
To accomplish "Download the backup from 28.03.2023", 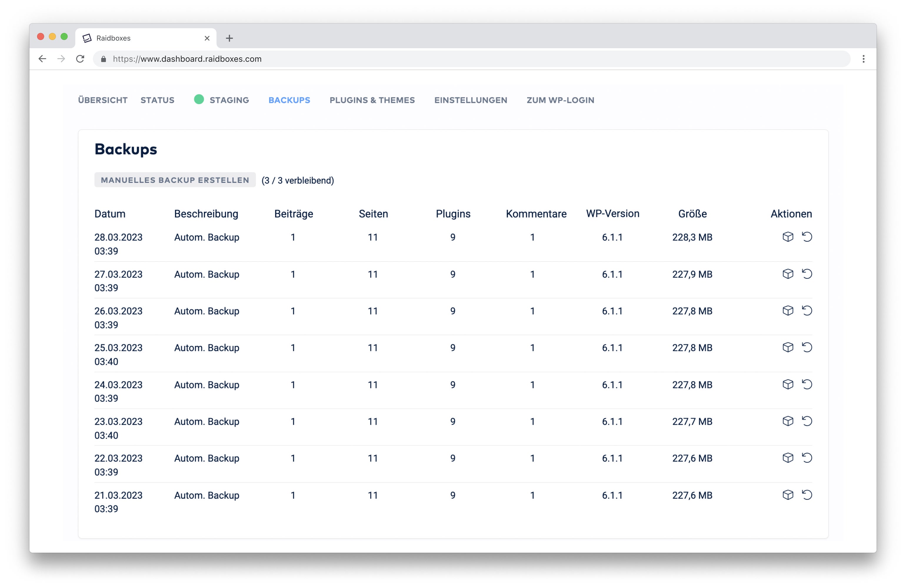I will pos(787,237).
